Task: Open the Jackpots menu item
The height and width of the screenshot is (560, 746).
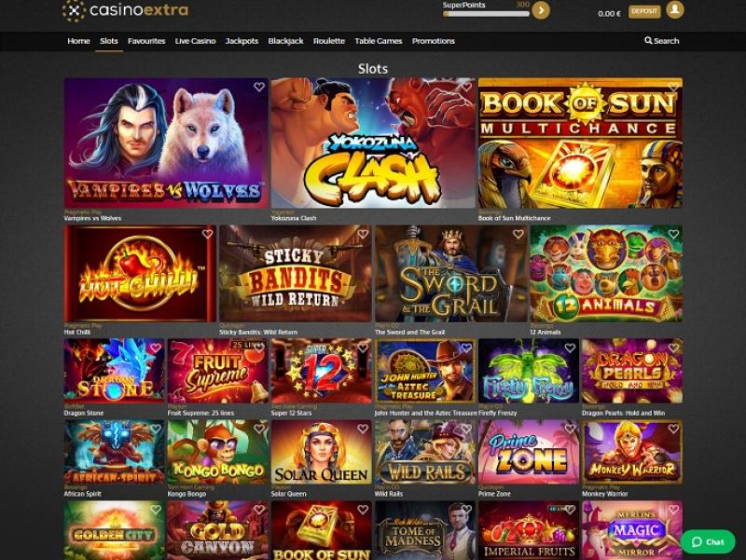Action: click(242, 41)
